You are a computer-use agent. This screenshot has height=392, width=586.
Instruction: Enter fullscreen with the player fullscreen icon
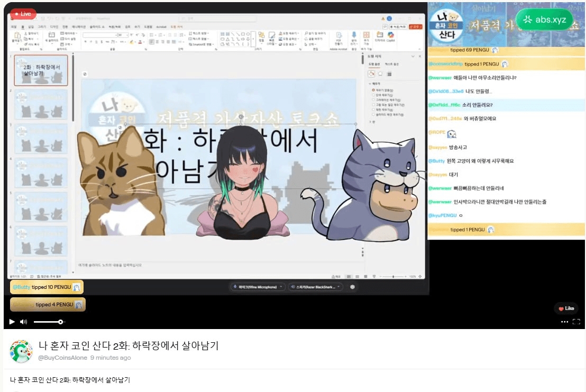pyautogui.click(x=576, y=322)
